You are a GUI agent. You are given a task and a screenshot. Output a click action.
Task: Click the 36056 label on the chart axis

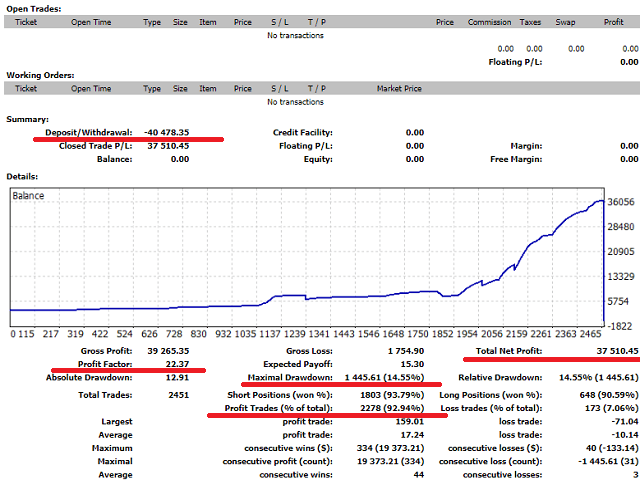click(x=620, y=202)
